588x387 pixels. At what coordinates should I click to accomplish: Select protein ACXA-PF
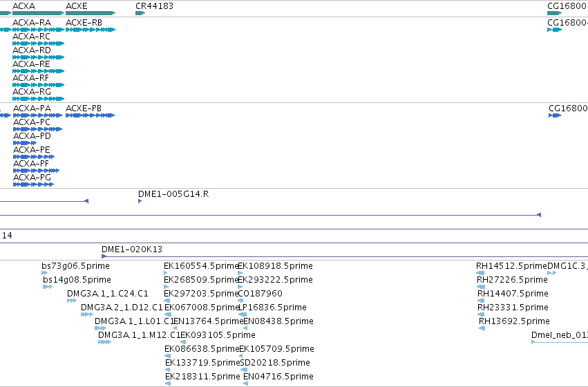tap(36, 171)
